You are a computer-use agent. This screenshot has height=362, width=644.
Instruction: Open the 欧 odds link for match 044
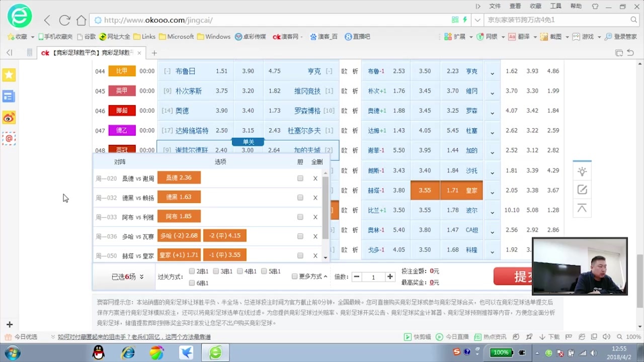click(x=345, y=71)
